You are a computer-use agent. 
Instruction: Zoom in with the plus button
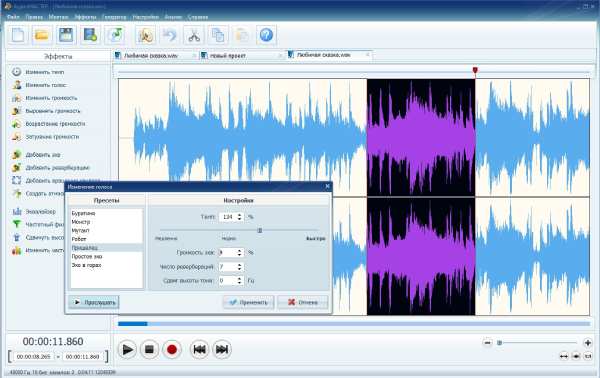(588, 343)
